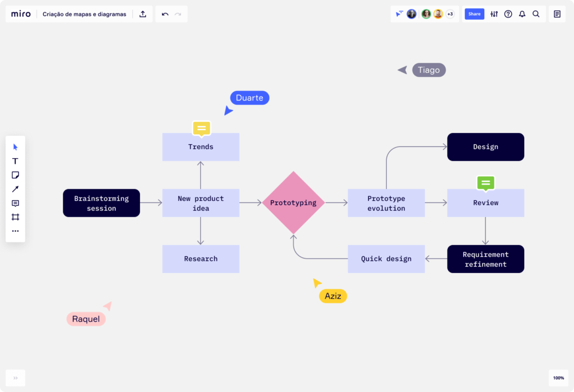Viewport: 574px width, 392px height.
Task: Toggle the notes panel via the document icon
Action: (557, 13)
